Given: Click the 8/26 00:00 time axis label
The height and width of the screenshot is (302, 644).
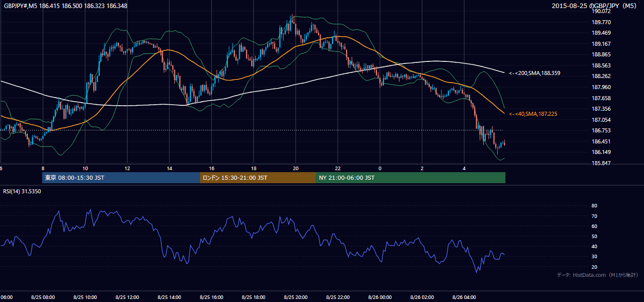Looking at the screenshot, I should click(x=380, y=297).
